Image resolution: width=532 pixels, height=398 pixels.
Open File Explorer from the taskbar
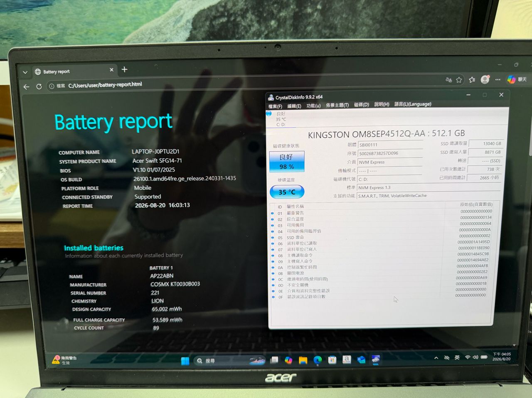point(303,360)
